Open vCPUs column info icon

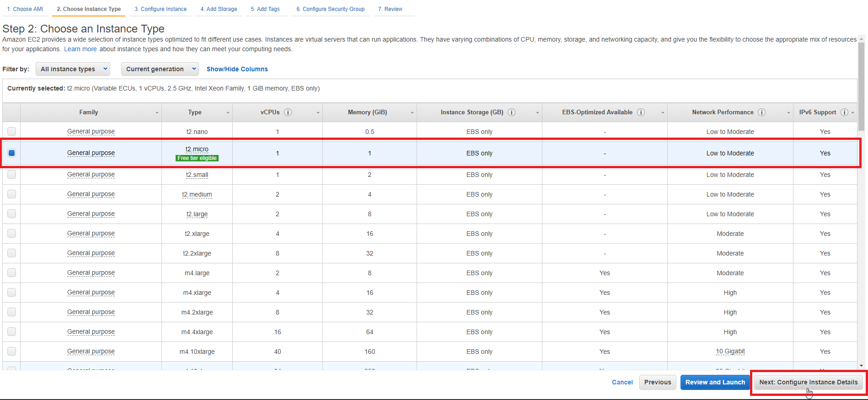288,112
